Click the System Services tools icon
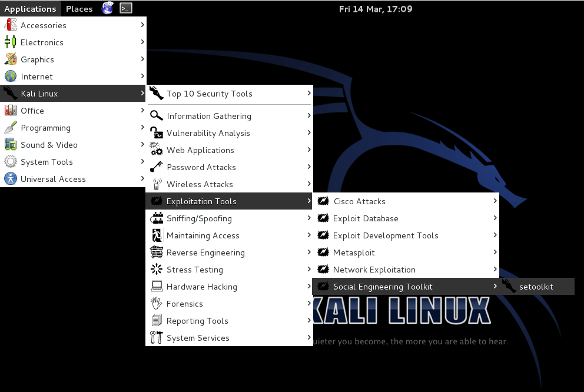Image resolution: width=584 pixels, height=392 pixels. (x=157, y=338)
